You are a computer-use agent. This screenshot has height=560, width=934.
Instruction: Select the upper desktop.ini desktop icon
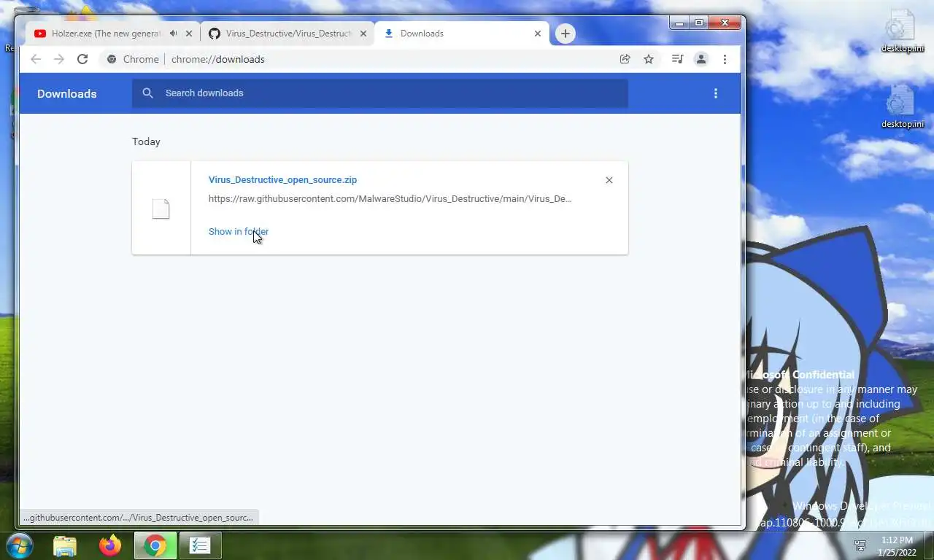[x=903, y=32]
